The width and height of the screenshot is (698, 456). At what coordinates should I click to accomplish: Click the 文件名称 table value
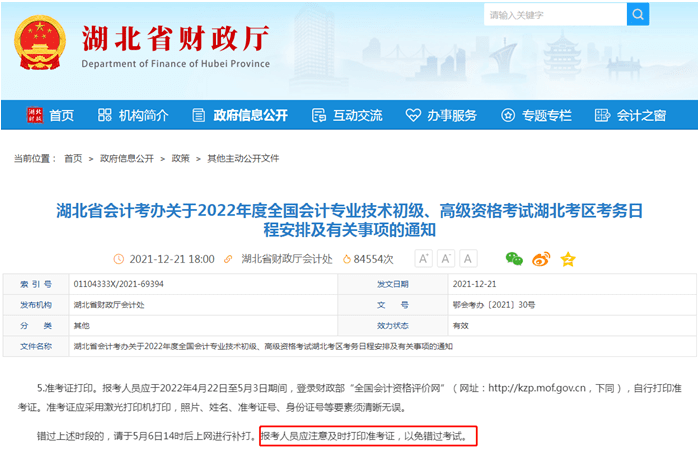click(x=263, y=346)
